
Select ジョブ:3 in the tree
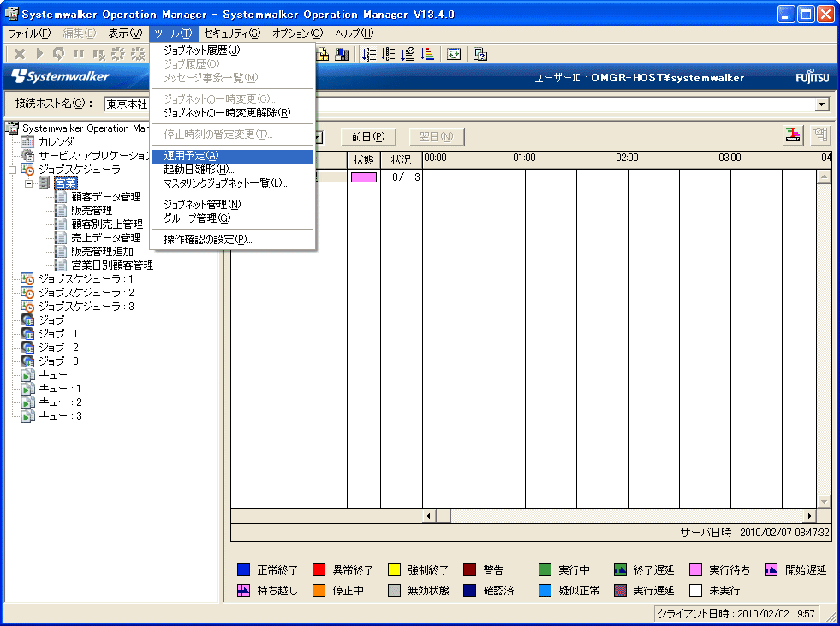(x=58, y=361)
